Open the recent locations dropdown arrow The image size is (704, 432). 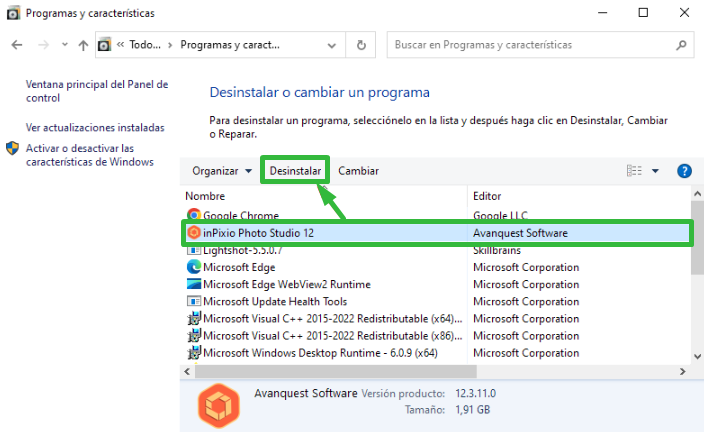click(x=65, y=44)
